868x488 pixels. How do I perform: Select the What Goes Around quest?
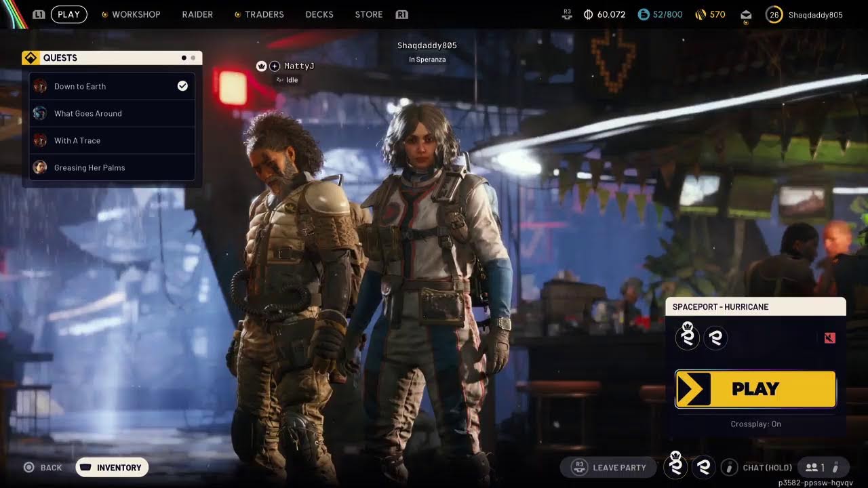pos(112,113)
